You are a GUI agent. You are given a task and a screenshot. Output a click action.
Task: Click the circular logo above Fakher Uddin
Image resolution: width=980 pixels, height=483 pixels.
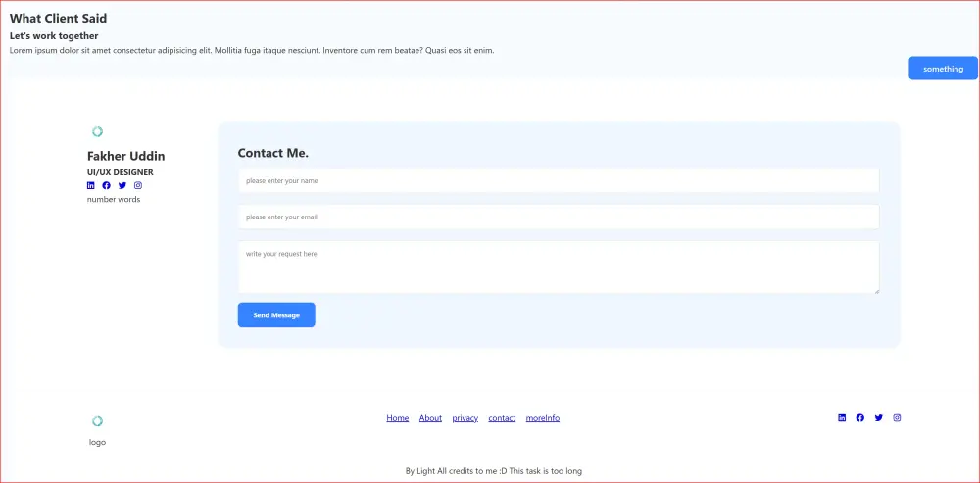[x=97, y=132]
